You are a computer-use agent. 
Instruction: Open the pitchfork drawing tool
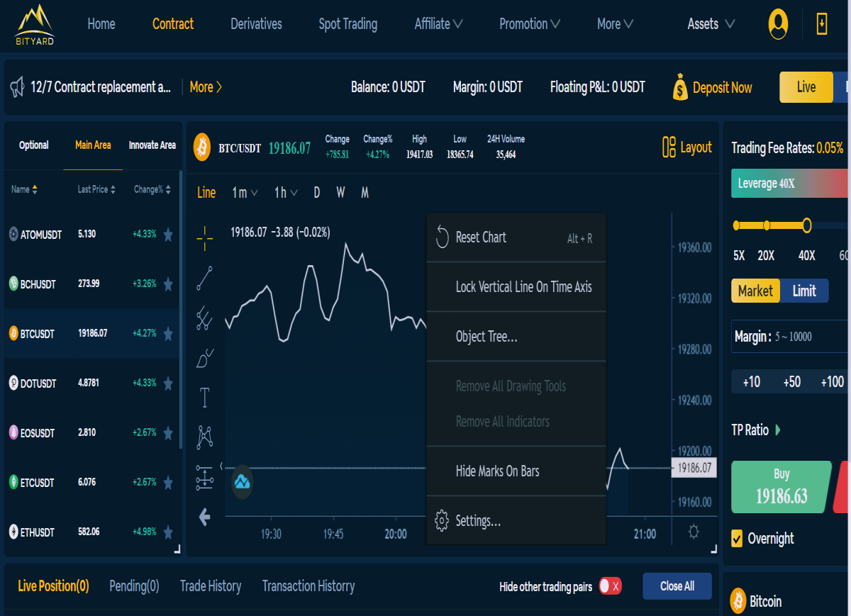[204, 318]
